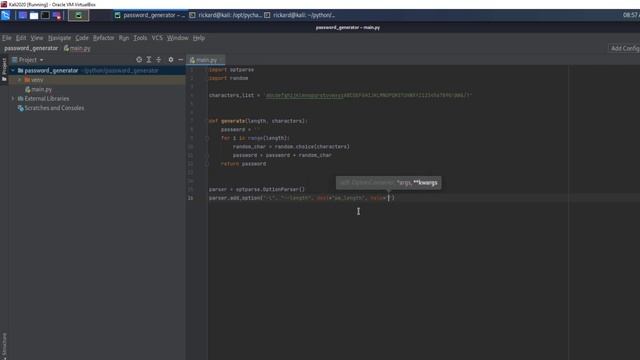Switch to password_generator window in taskbar
The width and height of the screenshot is (640, 360).
point(150,15)
